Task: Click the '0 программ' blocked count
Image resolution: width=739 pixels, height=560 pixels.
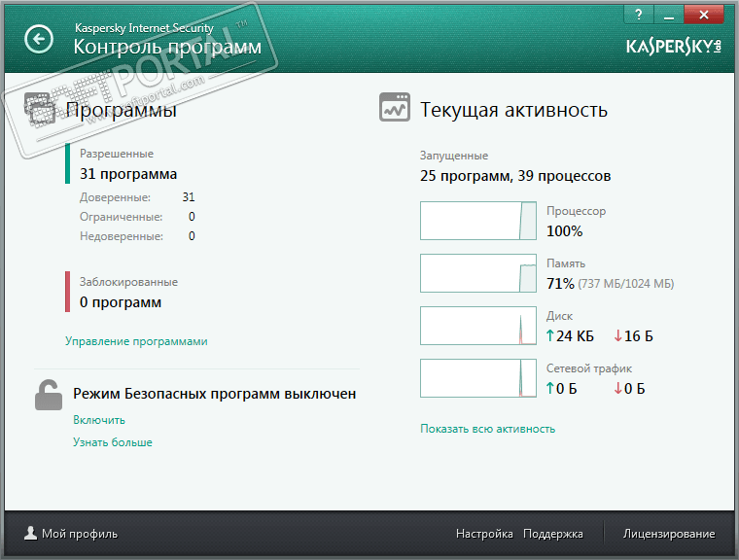Action: (121, 302)
